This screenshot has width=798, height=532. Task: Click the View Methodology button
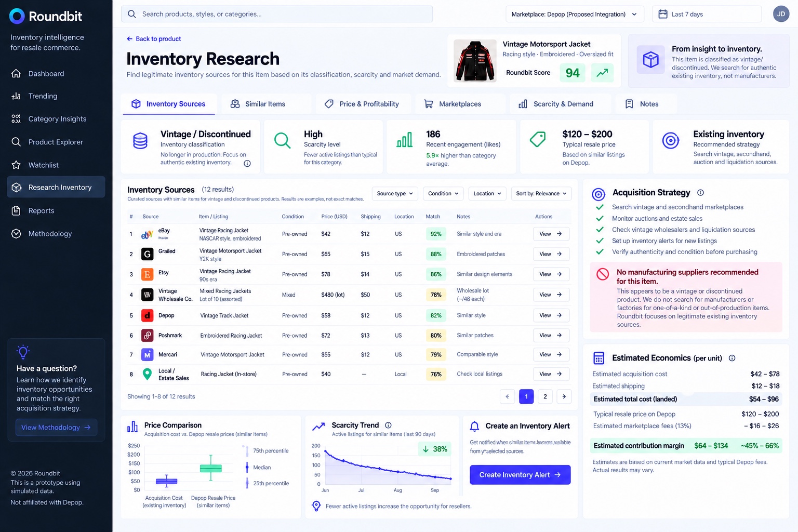tap(56, 428)
